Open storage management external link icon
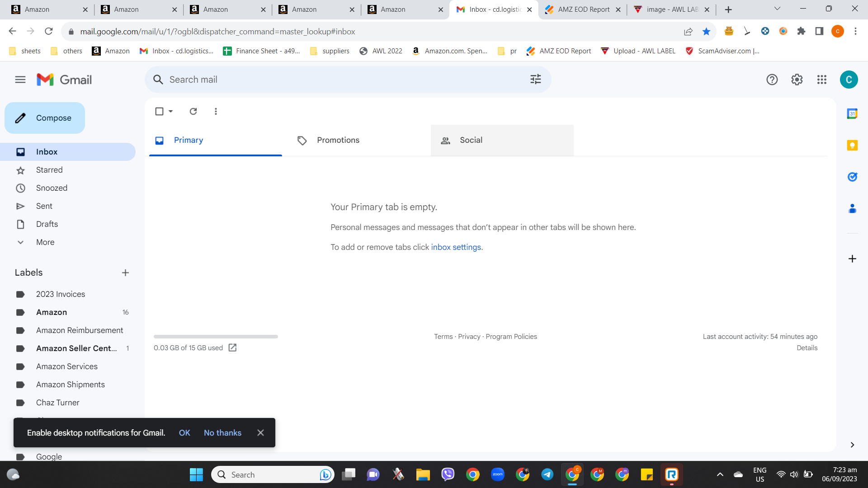 click(x=232, y=347)
